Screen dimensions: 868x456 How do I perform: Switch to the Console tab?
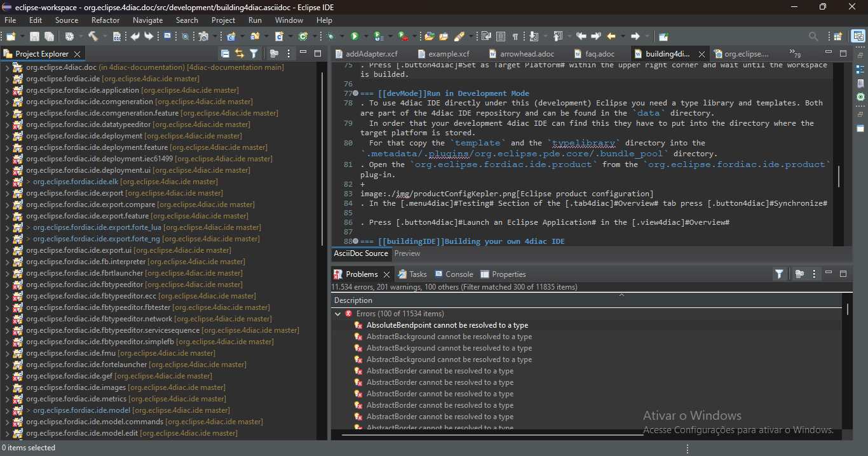(x=454, y=274)
